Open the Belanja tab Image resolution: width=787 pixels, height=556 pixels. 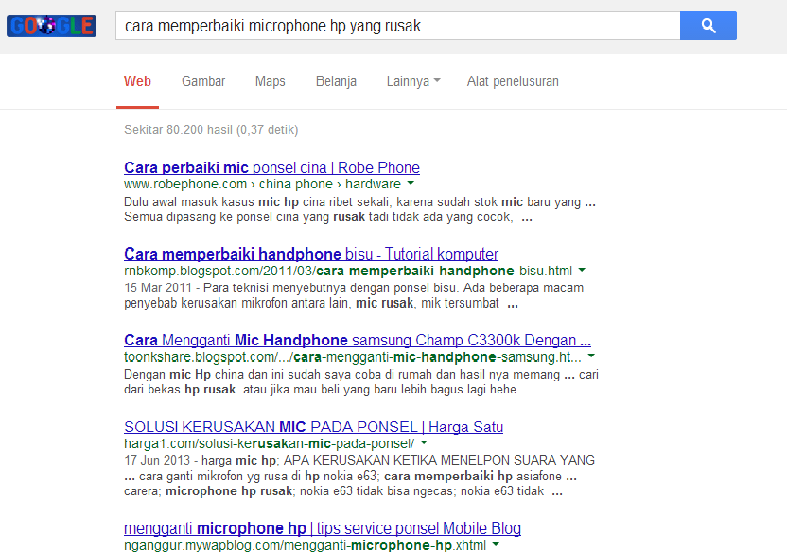coord(336,81)
